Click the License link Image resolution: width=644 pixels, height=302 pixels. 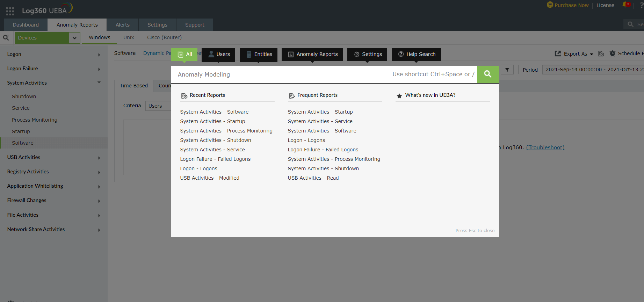coord(605,5)
